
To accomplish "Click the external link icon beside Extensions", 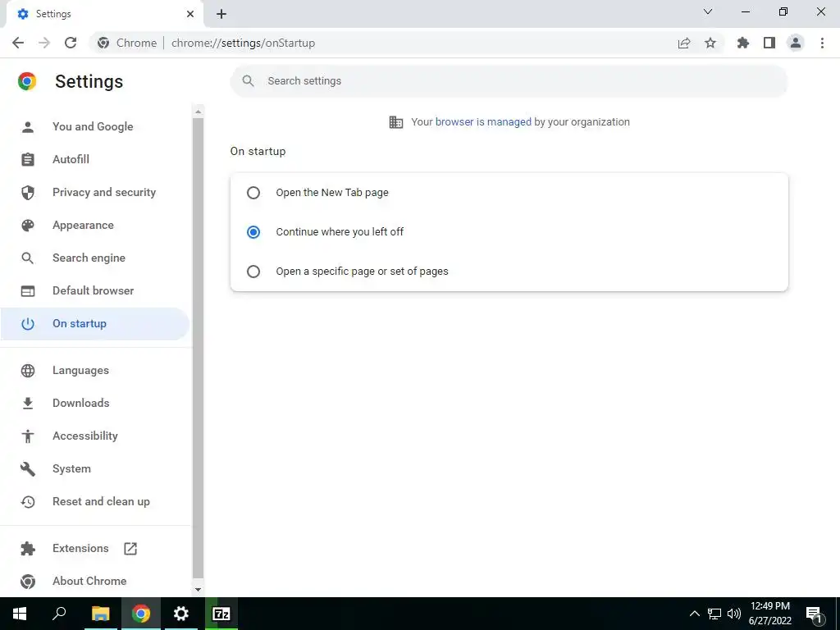I will pos(130,549).
